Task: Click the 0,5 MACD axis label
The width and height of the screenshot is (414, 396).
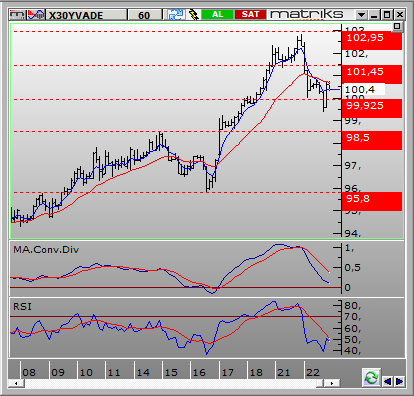Action: pyautogui.click(x=353, y=268)
